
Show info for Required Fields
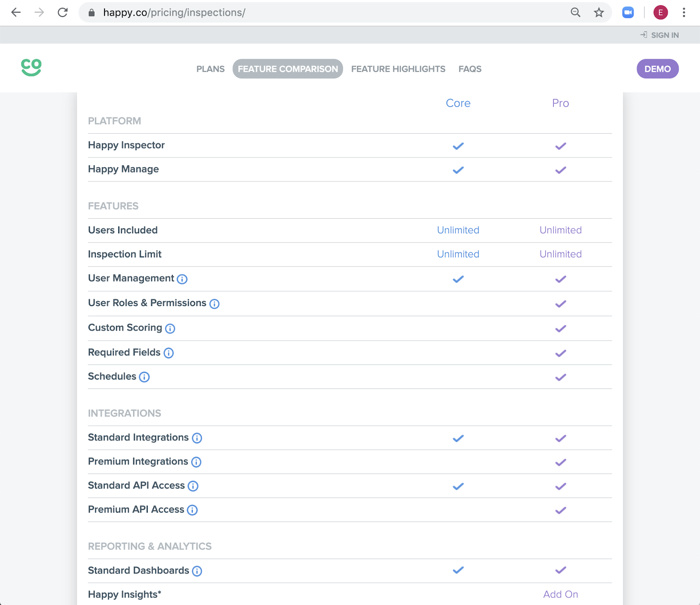tap(168, 353)
